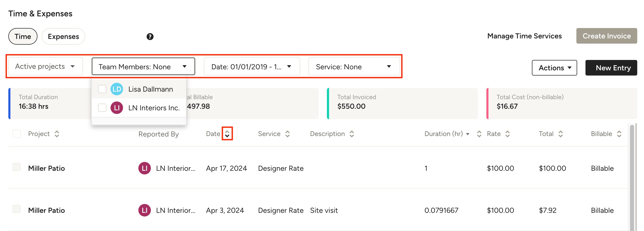
Task: Click the New Entry button
Action: pos(611,68)
